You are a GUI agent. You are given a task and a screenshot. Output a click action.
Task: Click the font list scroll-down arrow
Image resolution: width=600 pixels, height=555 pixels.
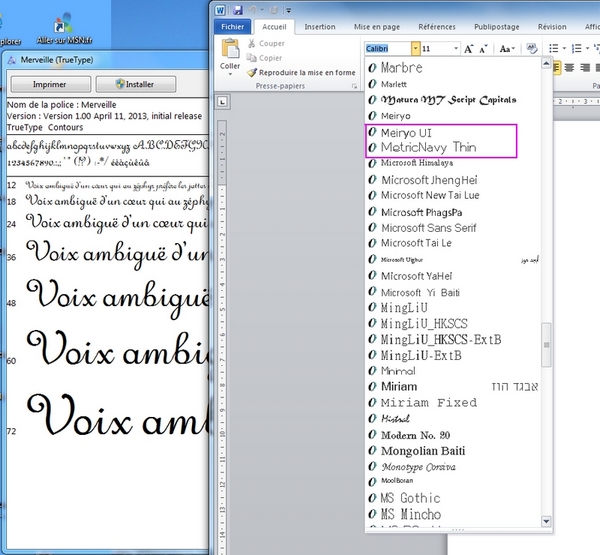[546, 521]
